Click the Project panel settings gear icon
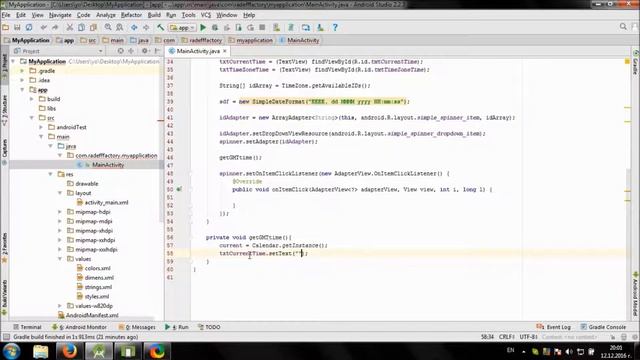The height and width of the screenshot is (360, 640). tap(144, 51)
